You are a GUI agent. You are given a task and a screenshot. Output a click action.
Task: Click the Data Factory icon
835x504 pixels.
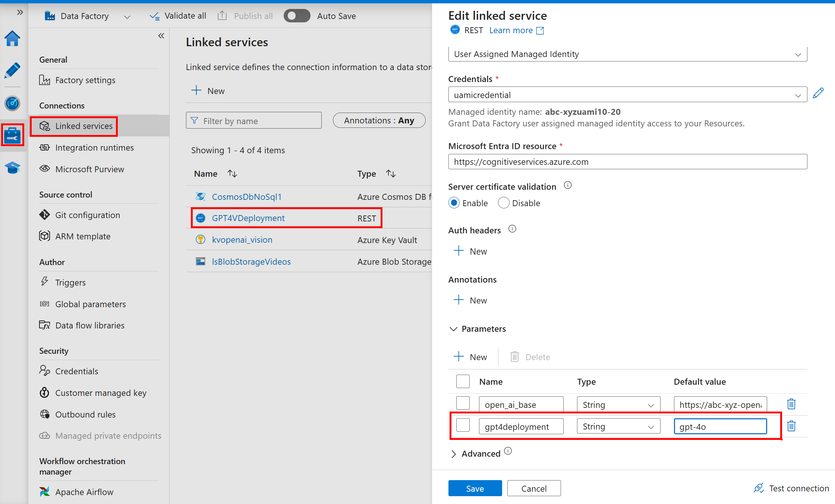point(50,16)
